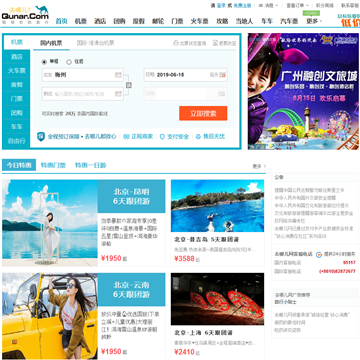360x360 pixels.
Task: Open 攻略 in the top navigation bar
Action: click(x=222, y=21)
